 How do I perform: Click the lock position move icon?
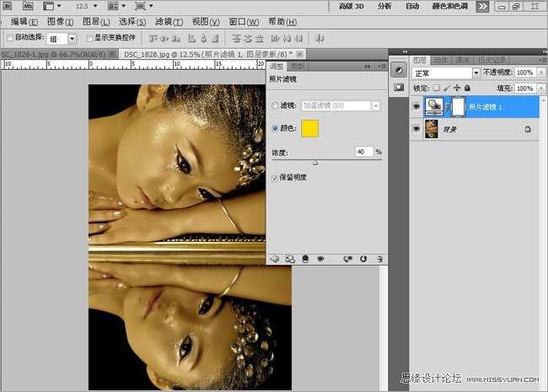(457, 88)
